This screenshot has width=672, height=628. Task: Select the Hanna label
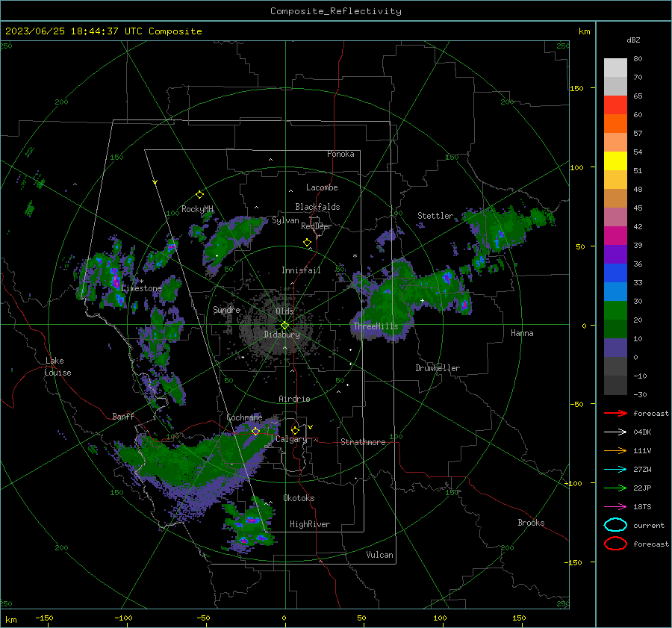(522, 333)
